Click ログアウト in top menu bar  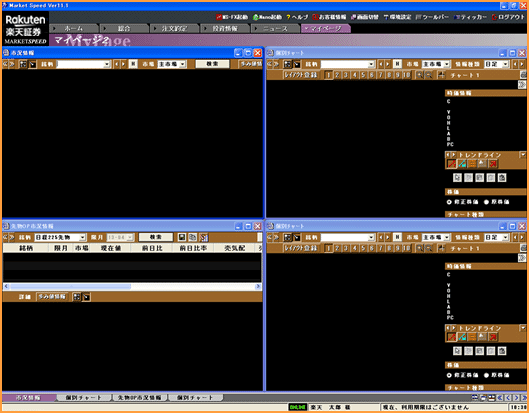[x=508, y=17]
